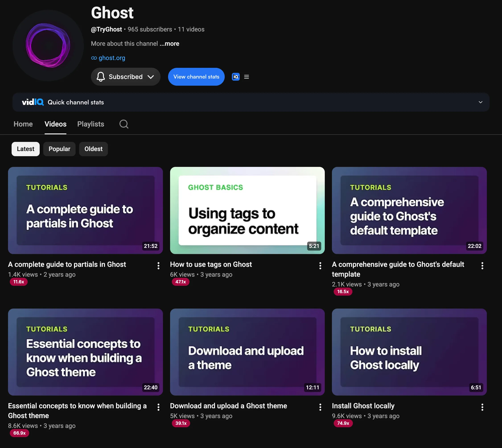
Task: Click the 11 videos count
Action: 191,29
